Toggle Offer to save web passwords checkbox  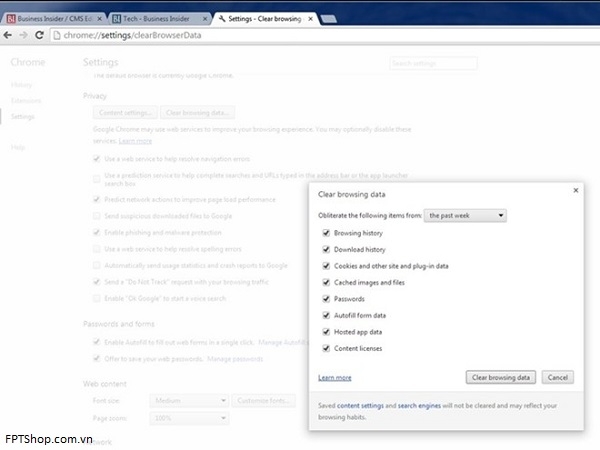point(96,359)
